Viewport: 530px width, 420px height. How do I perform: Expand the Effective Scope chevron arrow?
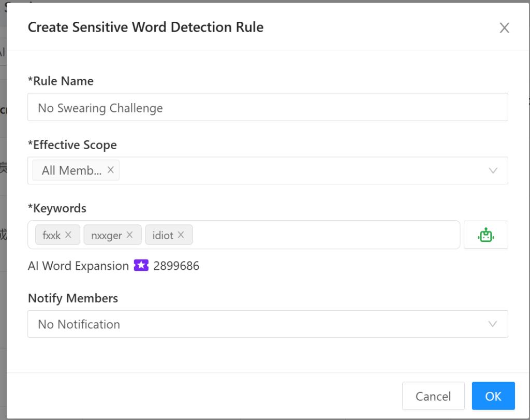pyautogui.click(x=493, y=170)
